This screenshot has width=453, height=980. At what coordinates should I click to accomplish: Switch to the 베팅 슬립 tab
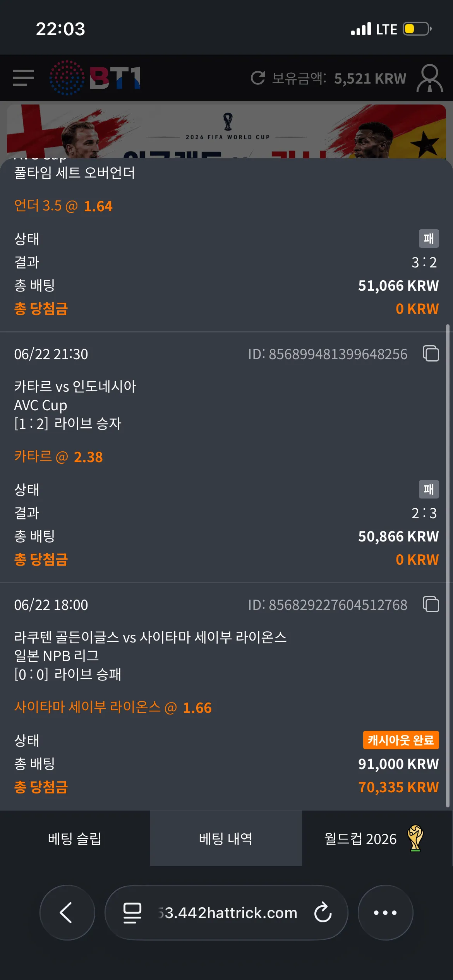pos(75,839)
